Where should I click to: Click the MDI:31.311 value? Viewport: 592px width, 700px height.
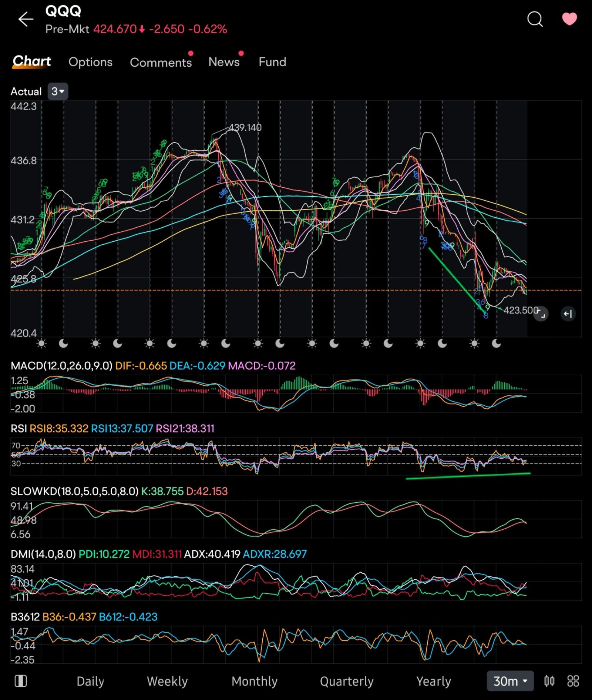(157, 554)
